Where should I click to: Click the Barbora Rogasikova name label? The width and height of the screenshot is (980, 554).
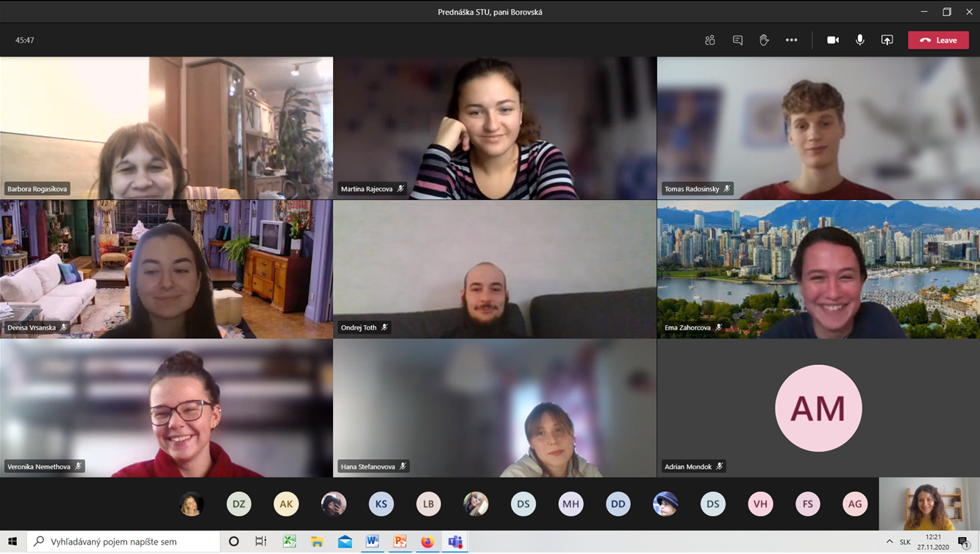point(37,189)
